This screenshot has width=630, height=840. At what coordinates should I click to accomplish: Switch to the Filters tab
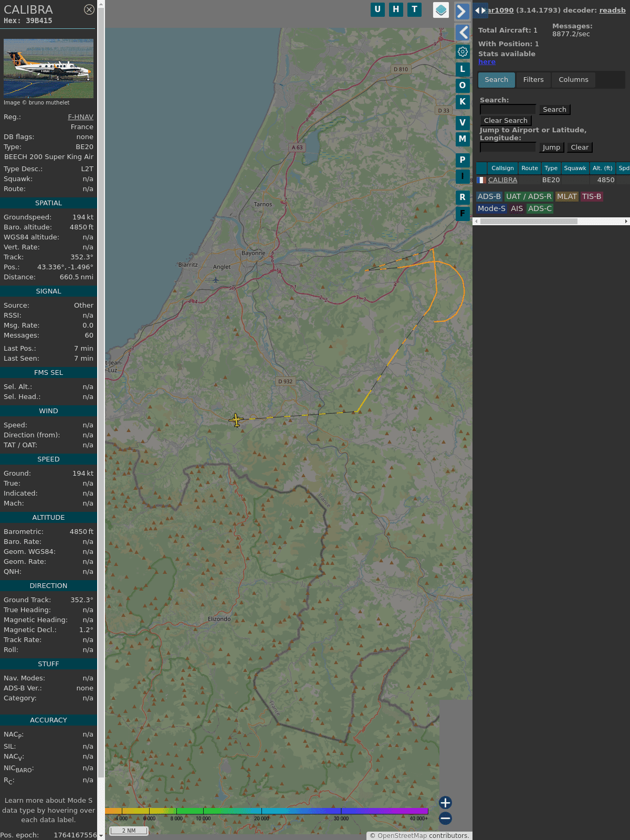(x=533, y=80)
